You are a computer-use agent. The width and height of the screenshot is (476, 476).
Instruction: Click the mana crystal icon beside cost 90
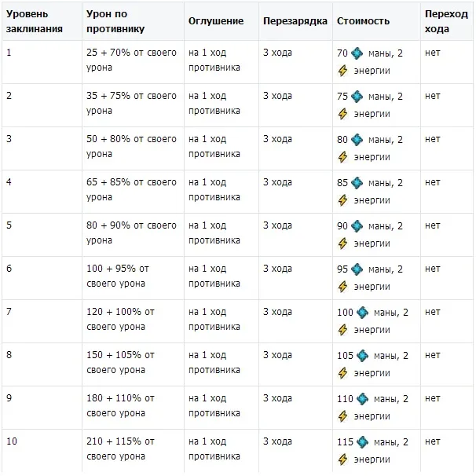click(357, 226)
